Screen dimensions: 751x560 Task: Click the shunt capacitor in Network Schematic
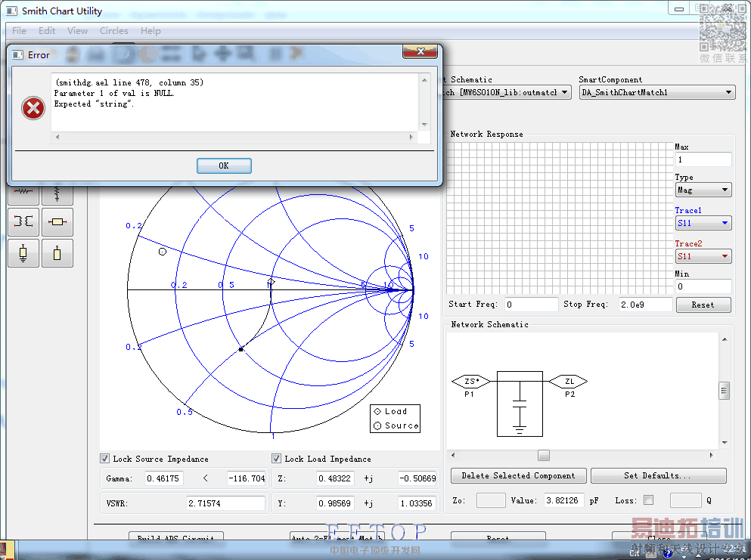pyautogui.click(x=519, y=404)
